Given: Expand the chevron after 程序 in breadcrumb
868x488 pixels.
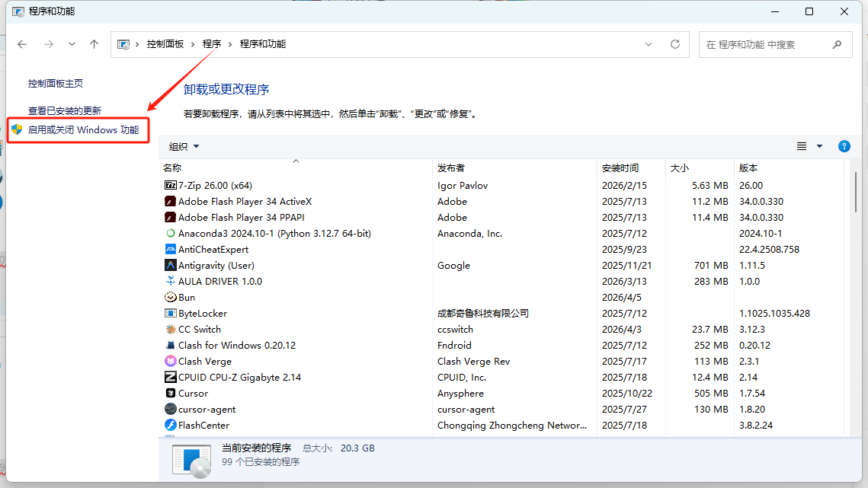Looking at the screenshot, I should coord(230,44).
